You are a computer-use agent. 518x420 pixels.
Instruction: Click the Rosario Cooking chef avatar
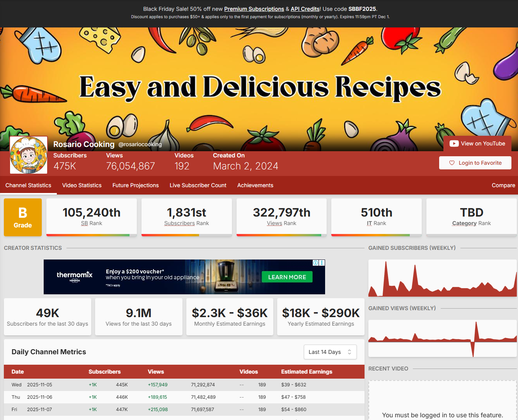tap(29, 155)
